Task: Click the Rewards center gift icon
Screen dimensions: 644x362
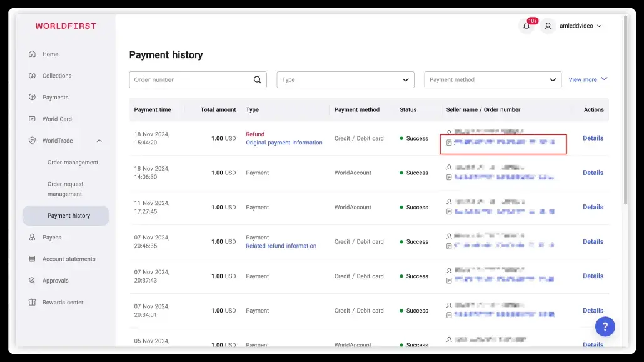Action: 33,303
